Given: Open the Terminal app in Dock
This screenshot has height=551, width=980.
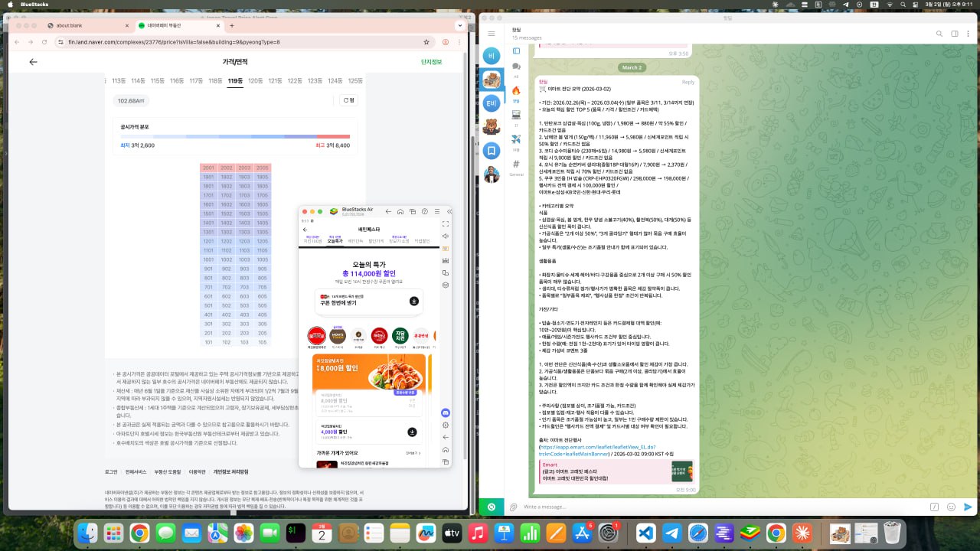Looking at the screenshot, I should point(296,533).
